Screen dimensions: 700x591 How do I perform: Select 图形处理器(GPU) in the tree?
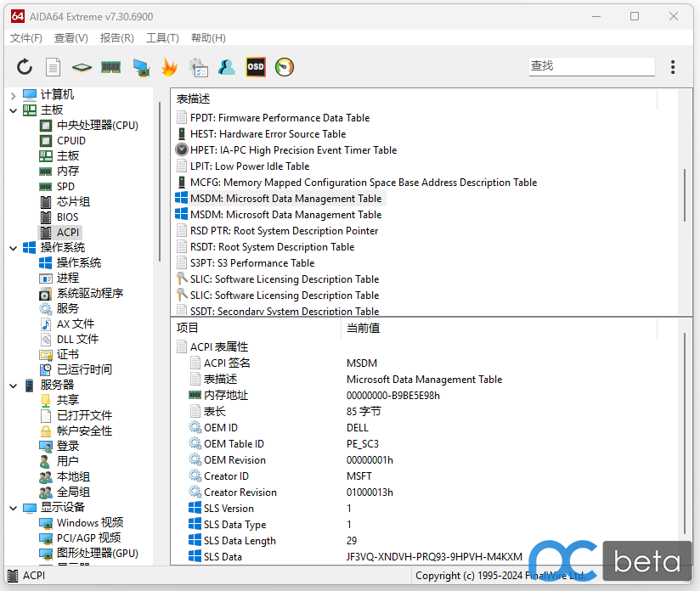pyautogui.click(x=89, y=553)
